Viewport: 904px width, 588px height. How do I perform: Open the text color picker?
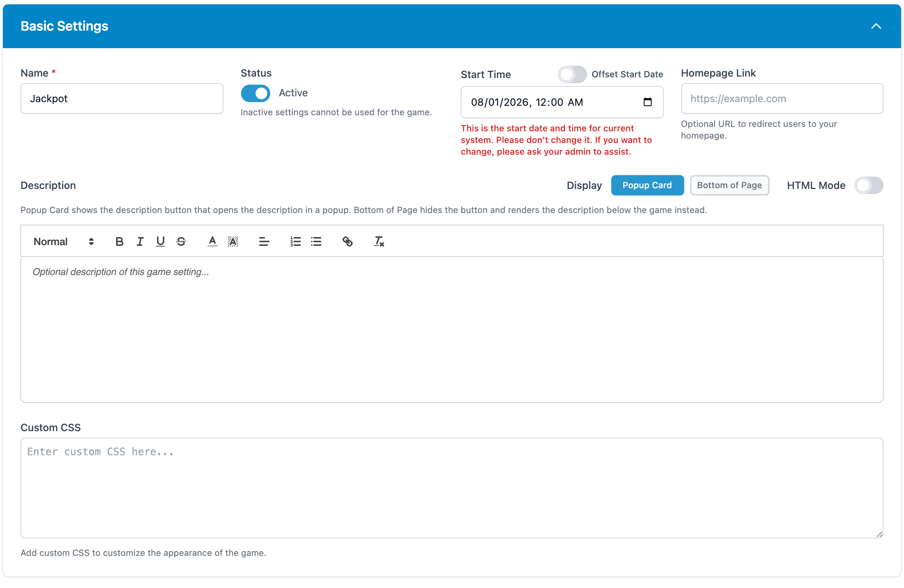(212, 241)
